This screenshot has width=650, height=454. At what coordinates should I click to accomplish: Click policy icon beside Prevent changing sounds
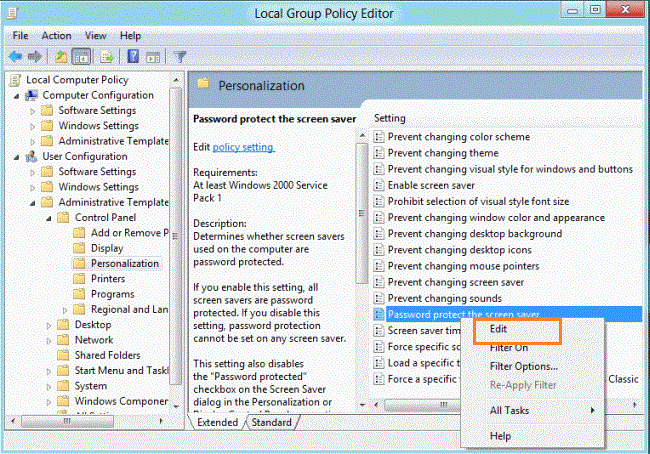click(379, 299)
